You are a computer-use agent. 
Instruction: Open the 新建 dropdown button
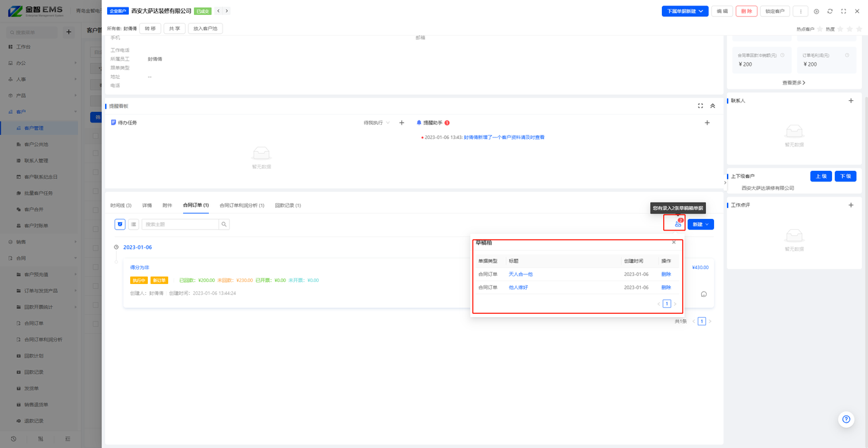click(701, 224)
